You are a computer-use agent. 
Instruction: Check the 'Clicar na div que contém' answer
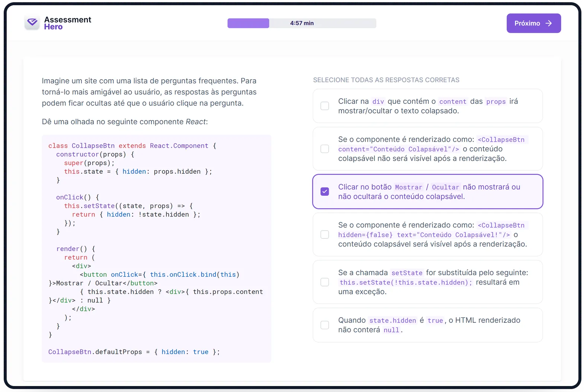tap(325, 106)
